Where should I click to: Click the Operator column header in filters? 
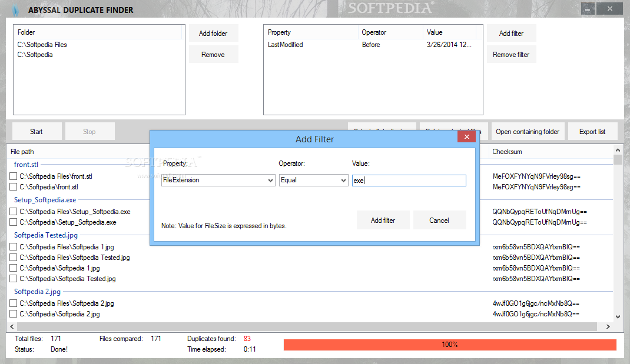pyautogui.click(x=390, y=32)
